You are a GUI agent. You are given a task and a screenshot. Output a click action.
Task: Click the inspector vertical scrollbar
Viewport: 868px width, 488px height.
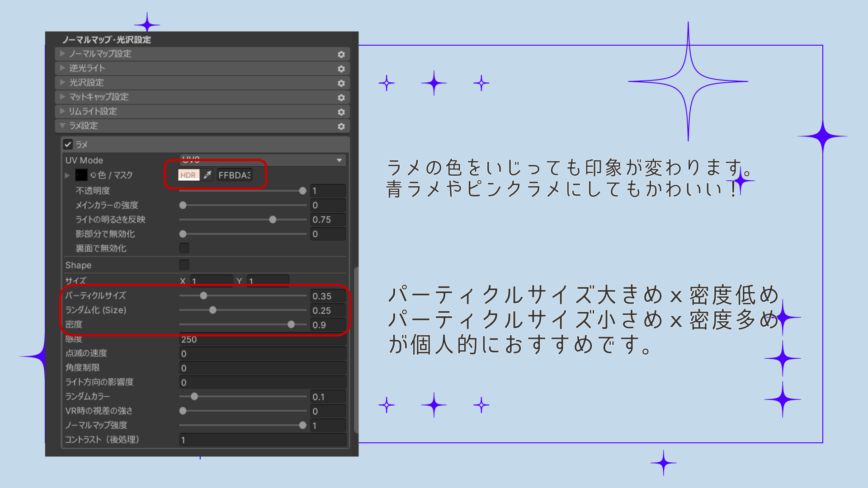[x=356, y=350]
